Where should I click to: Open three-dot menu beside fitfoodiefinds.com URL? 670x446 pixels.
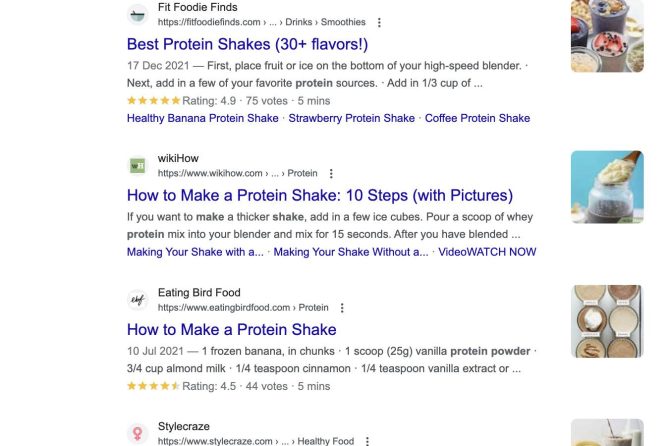coord(379,23)
